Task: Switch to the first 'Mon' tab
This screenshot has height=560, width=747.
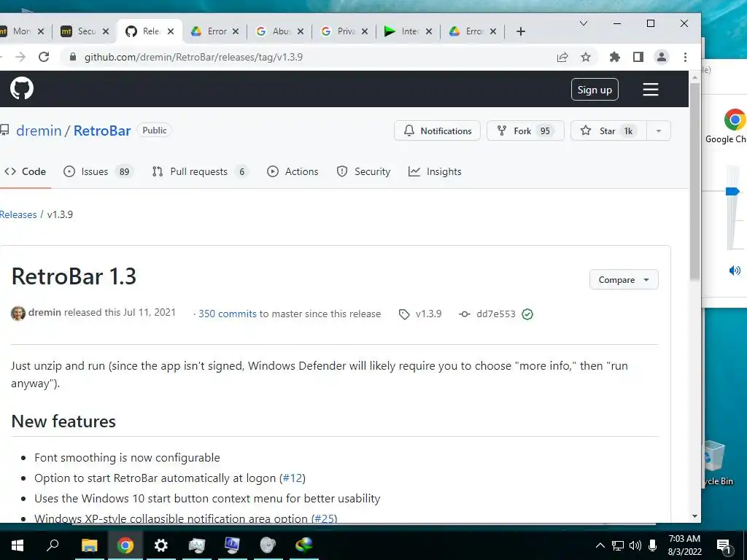Action: 21,31
